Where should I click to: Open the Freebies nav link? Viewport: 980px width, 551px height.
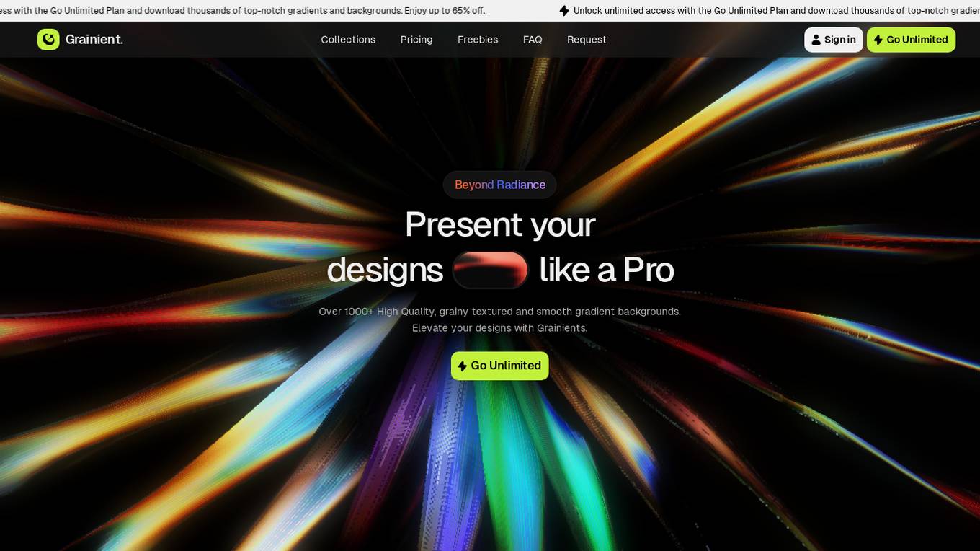(x=478, y=40)
